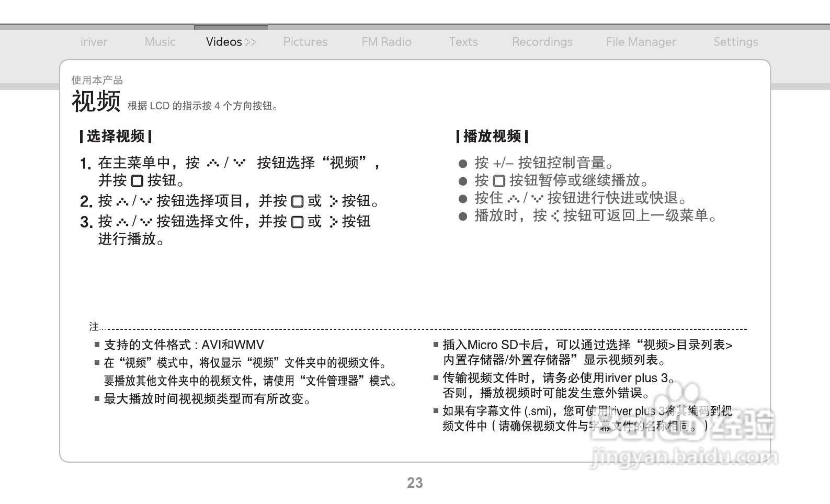Open the iriver tab
The image size is (830, 504).
[94, 42]
